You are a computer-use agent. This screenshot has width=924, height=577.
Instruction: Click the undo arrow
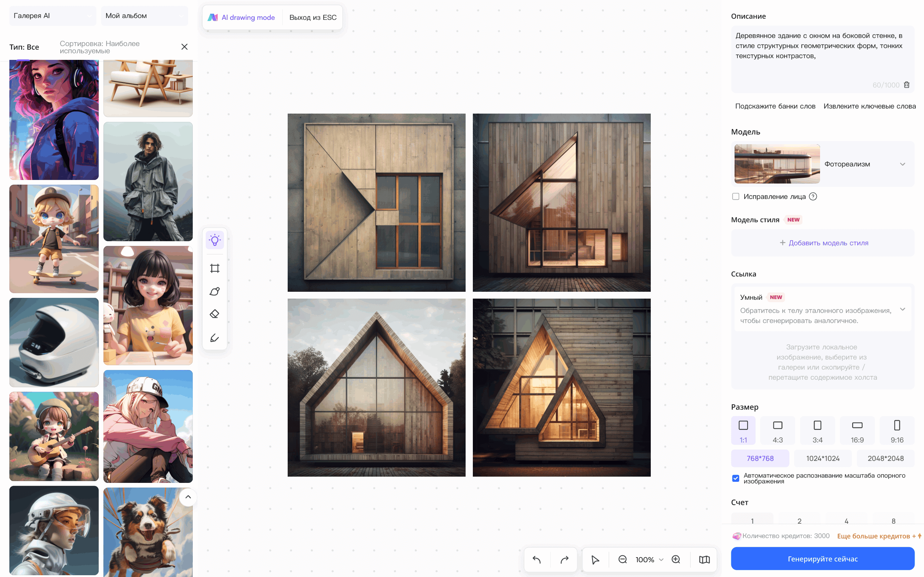pos(537,559)
